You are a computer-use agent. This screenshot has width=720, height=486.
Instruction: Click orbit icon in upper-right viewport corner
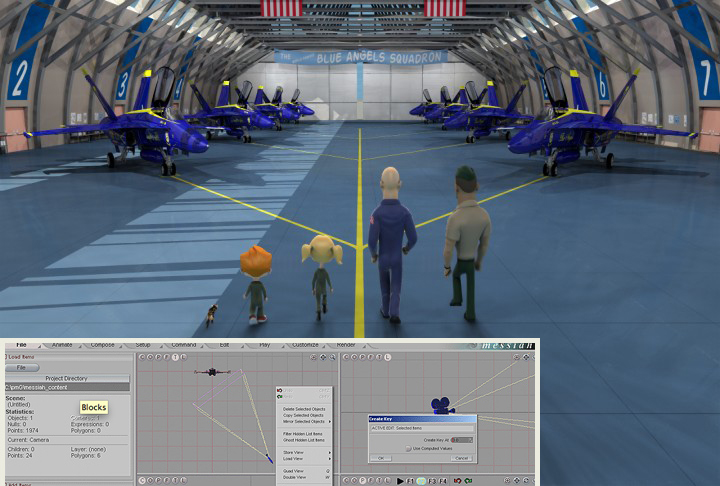517,357
